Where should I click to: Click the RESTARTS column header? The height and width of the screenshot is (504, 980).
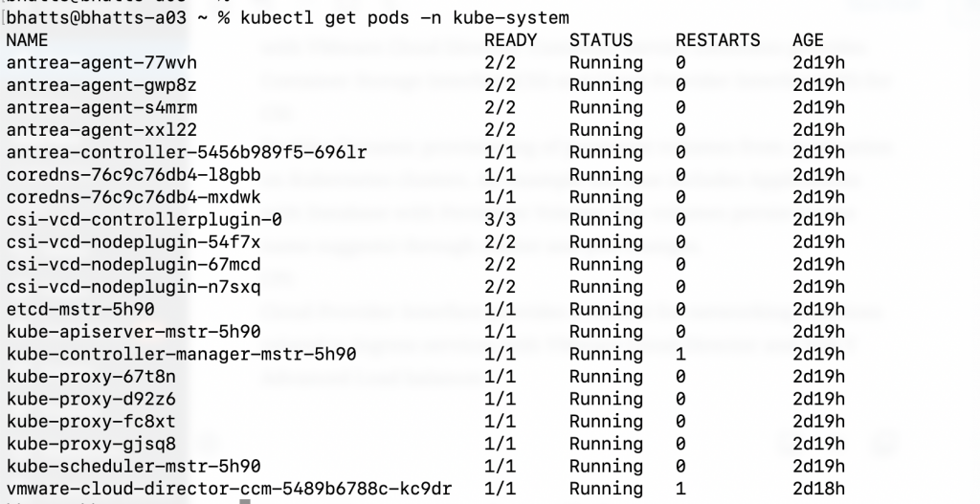tap(718, 41)
